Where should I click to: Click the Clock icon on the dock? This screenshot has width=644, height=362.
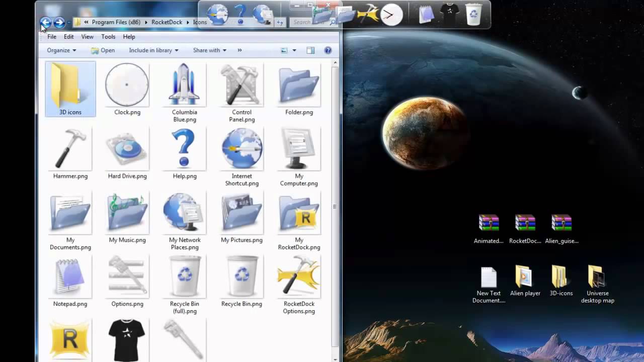tap(392, 15)
